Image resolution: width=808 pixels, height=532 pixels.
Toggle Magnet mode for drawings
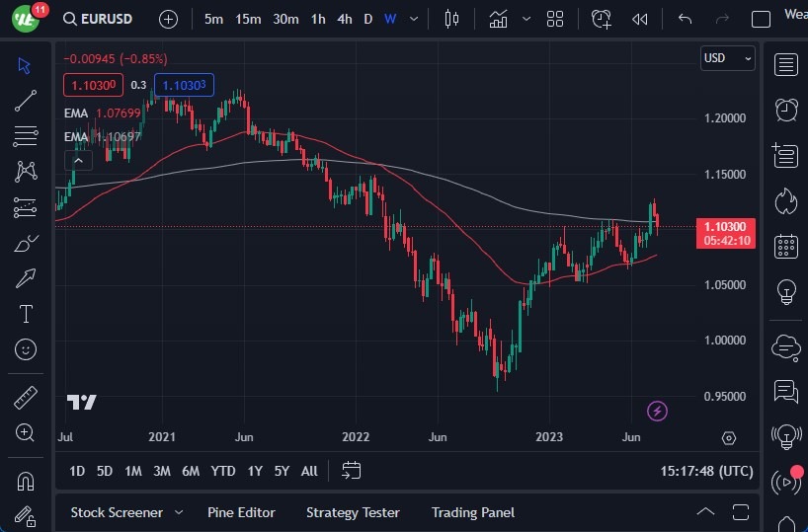click(26, 482)
